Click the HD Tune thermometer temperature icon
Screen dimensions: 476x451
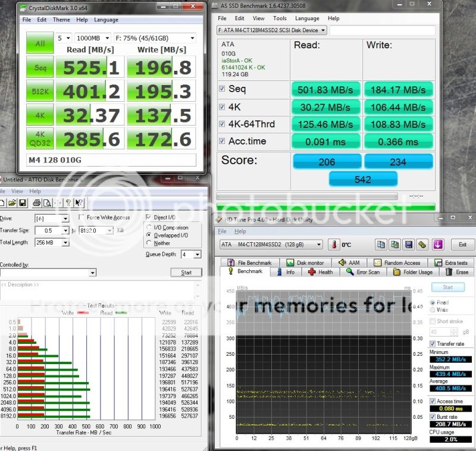coord(334,245)
